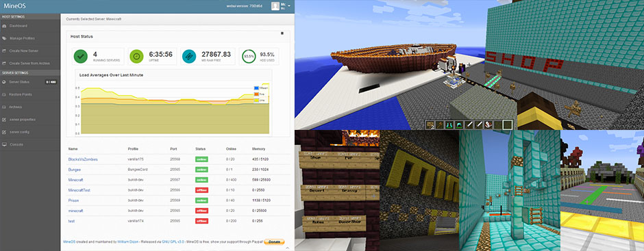
Task: Open the Console sidebar item
Action: pos(16,145)
